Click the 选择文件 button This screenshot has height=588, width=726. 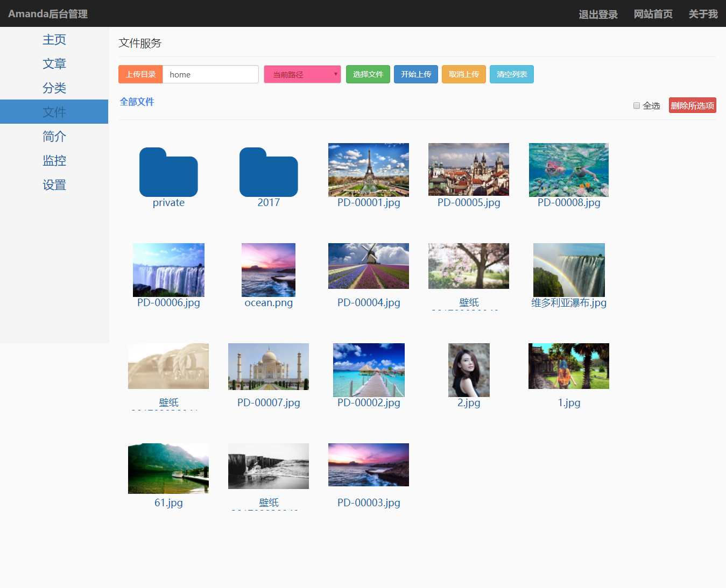368,74
